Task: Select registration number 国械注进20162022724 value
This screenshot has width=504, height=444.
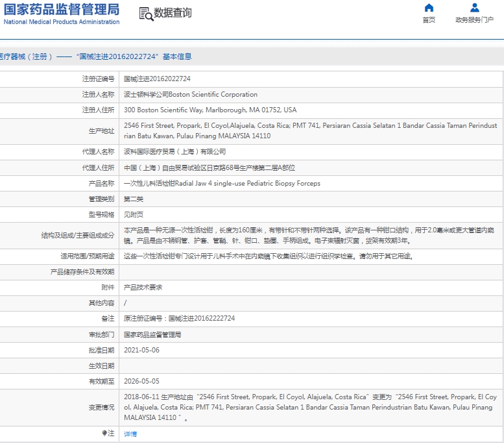Action: (x=157, y=79)
